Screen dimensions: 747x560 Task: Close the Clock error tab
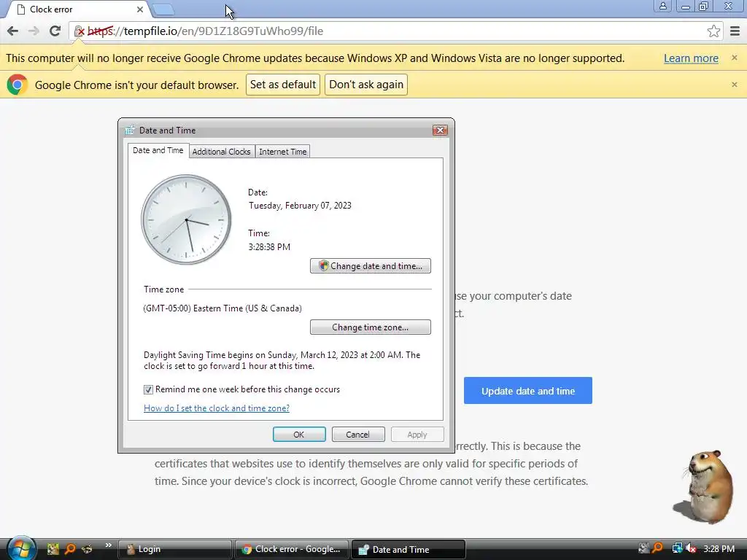[139, 9]
